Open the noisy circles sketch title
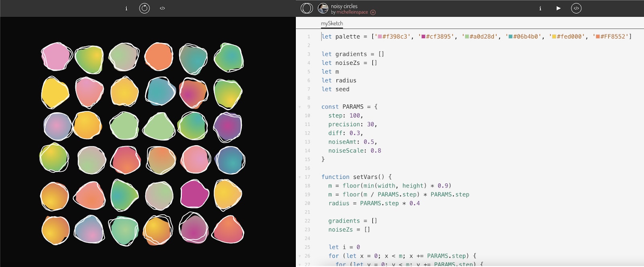 (x=344, y=6)
